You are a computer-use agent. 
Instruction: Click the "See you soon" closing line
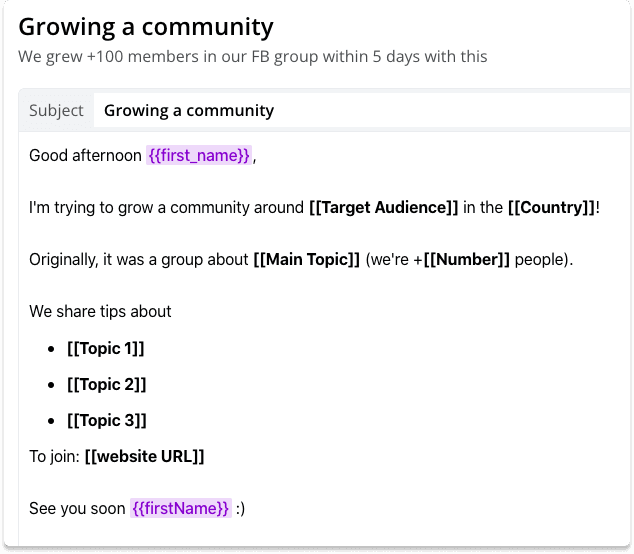[x=77, y=508]
